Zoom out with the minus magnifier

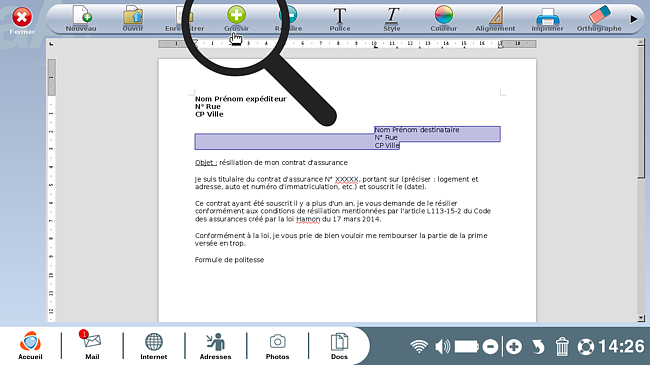point(490,346)
